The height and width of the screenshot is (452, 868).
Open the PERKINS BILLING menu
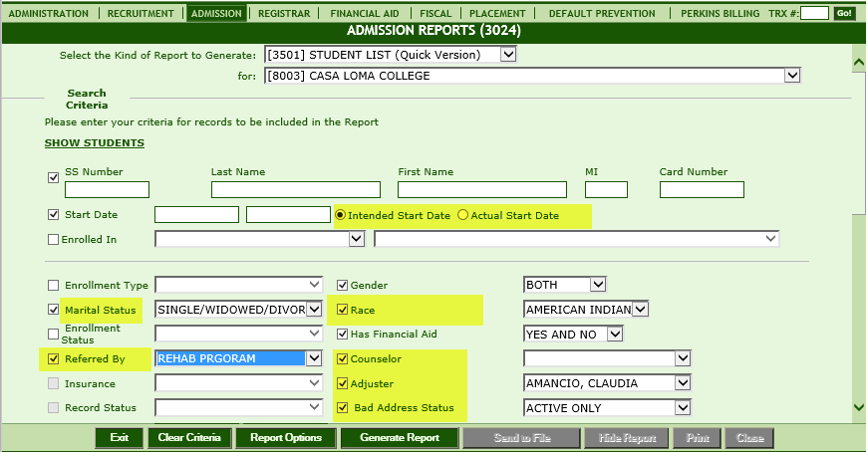(x=720, y=13)
